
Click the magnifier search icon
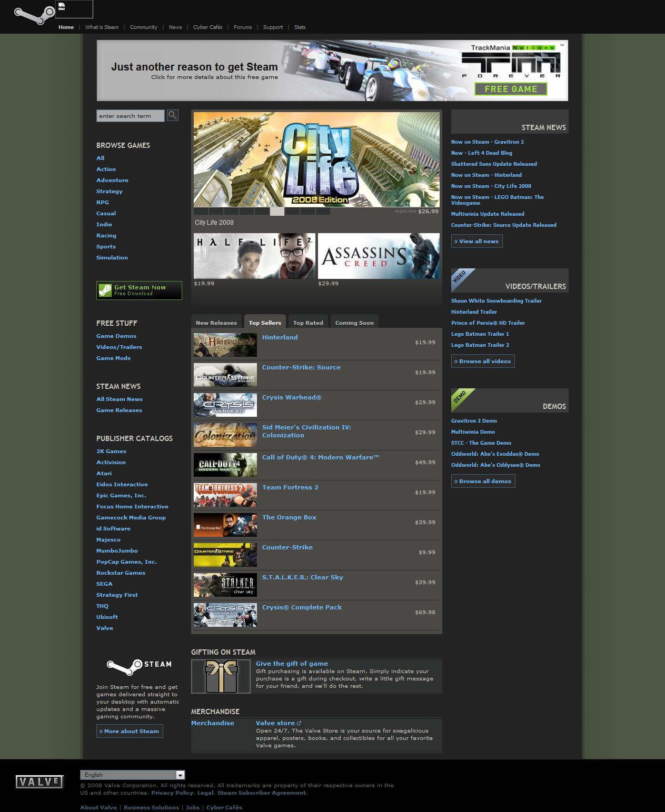click(173, 115)
